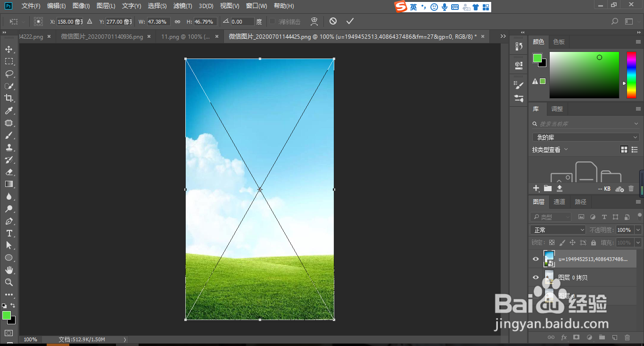Select the Dodge tool
The width and height of the screenshot is (644, 346).
tap(8, 209)
